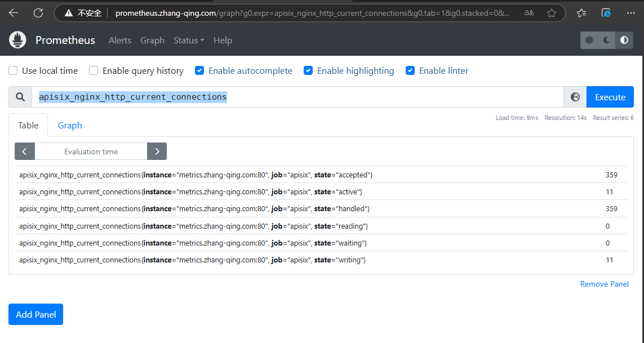The height and width of the screenshot is (343, 644).
Task: Click value 0 in the waiting row
Action: click(x=608, y=243)
